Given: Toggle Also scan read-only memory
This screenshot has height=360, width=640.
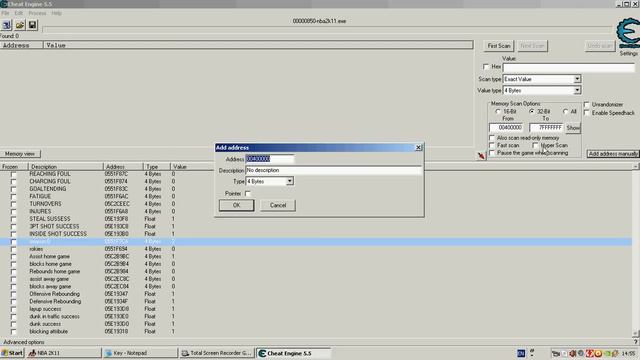Looking at the screenshot, I should 492,138.
